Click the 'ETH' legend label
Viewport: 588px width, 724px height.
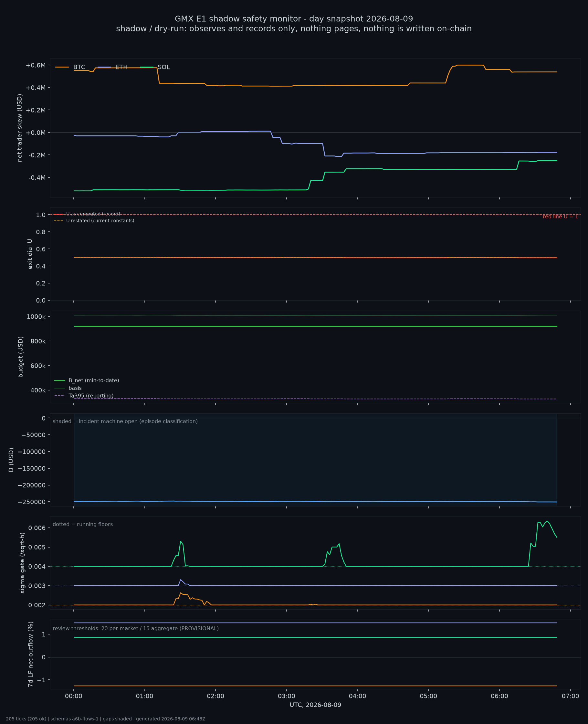[x=121, y=67]
